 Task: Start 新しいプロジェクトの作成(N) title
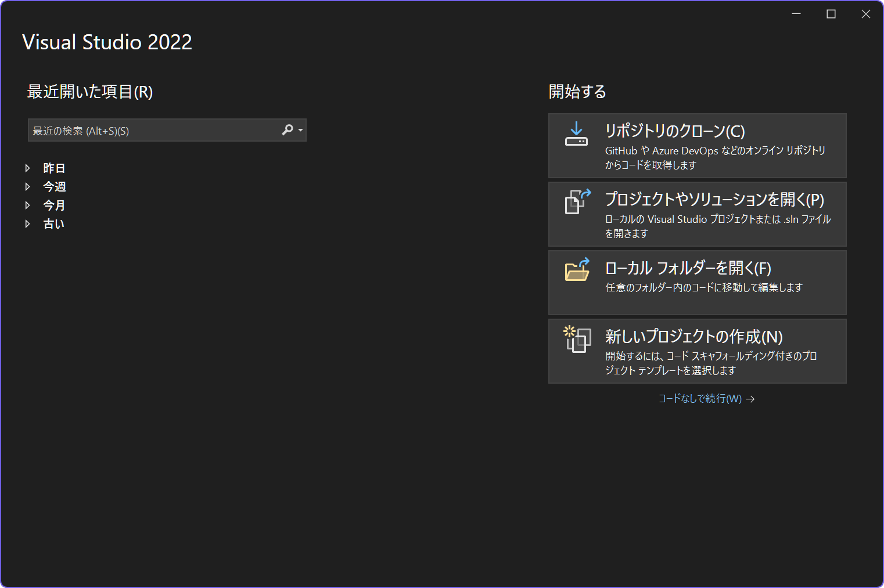[694, 337]
